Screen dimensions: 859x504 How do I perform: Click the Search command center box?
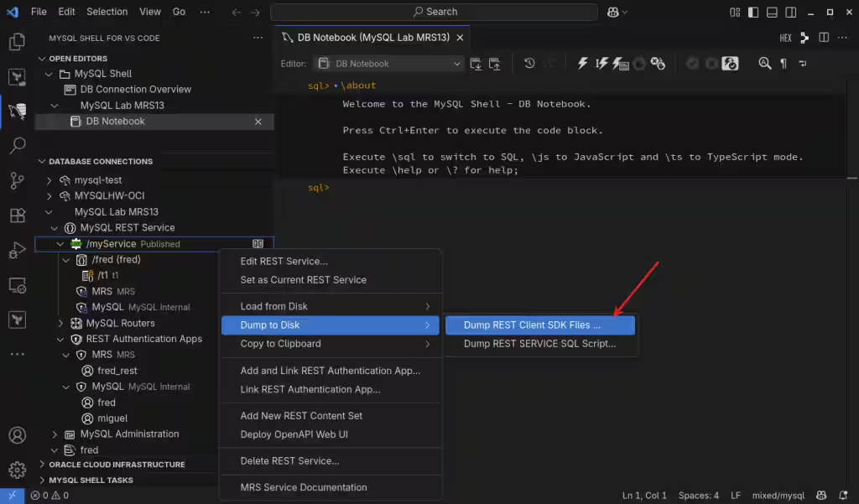tap(434, 12)
